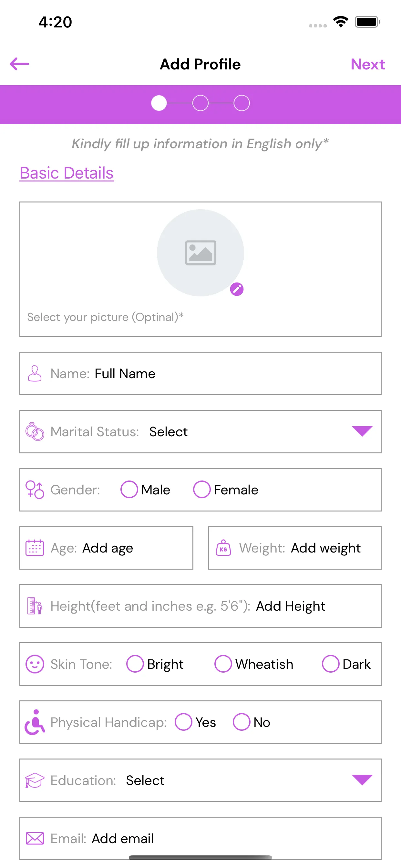401x868 pixels.
Task: Open the Marital Status dropdown arrow
Action: point(362,431)
